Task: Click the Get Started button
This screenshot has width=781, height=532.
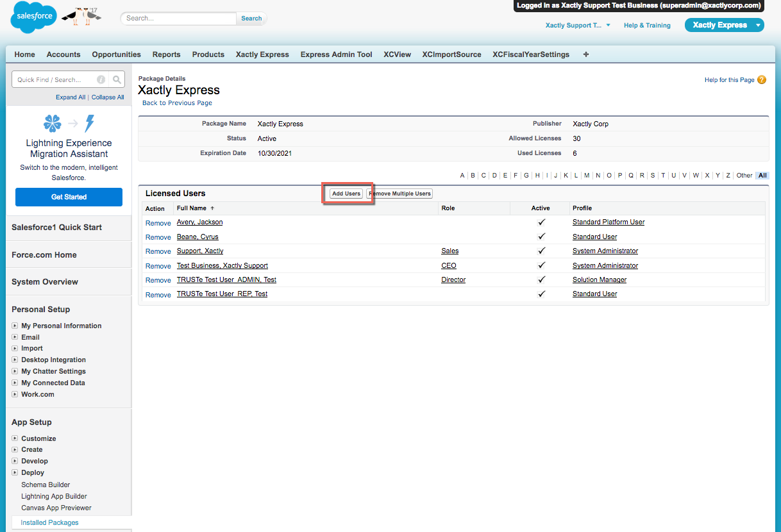Action: tap(69, 197)
